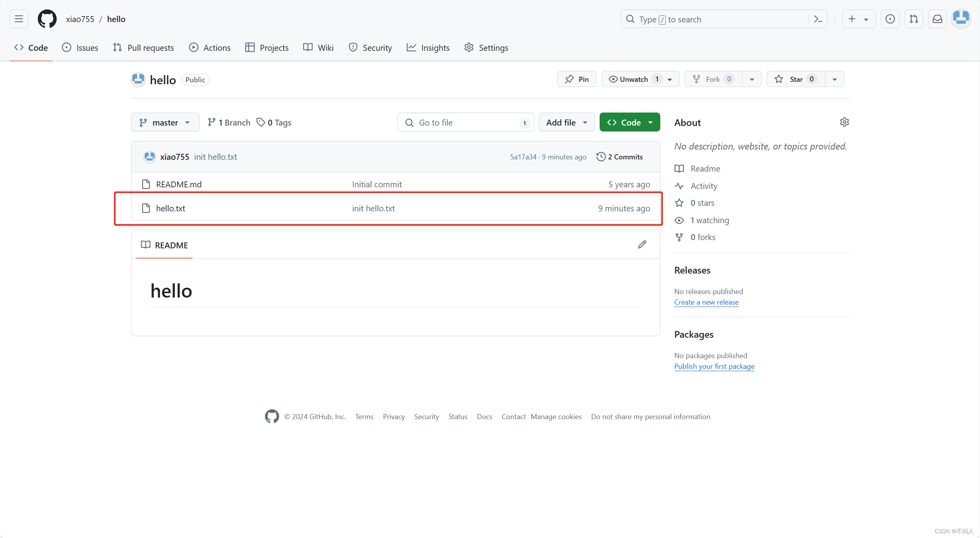
Task: Open the Add file dropdown
Action: click(x=567, y=122)
